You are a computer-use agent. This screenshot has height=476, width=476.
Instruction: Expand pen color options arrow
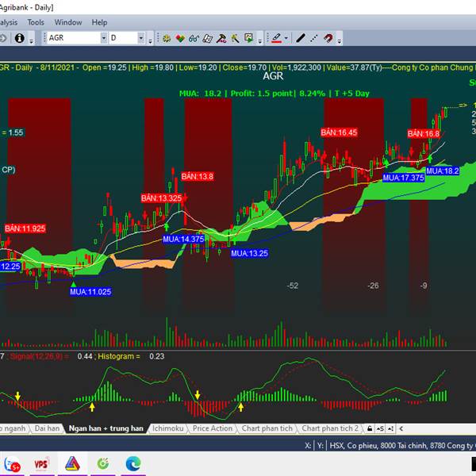[286, 38]
